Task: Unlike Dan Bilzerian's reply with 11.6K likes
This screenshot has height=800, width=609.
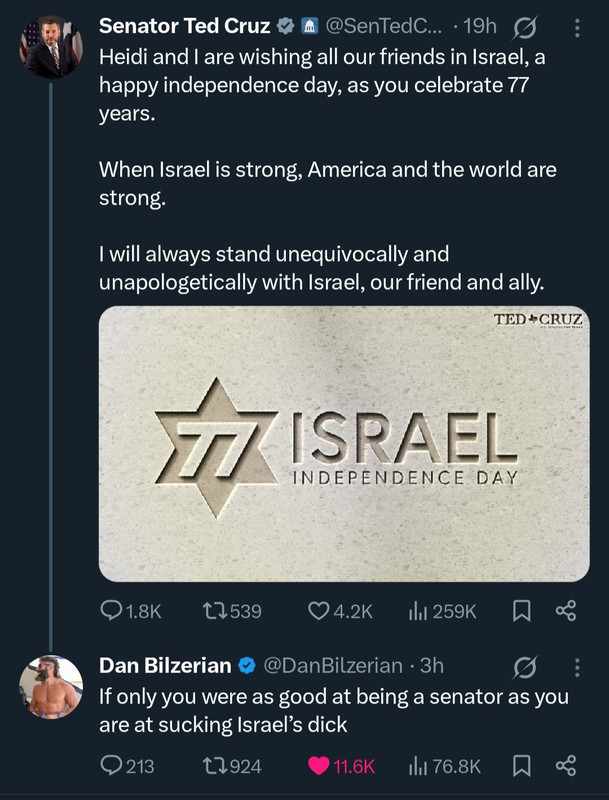Action: click(341, 766)
